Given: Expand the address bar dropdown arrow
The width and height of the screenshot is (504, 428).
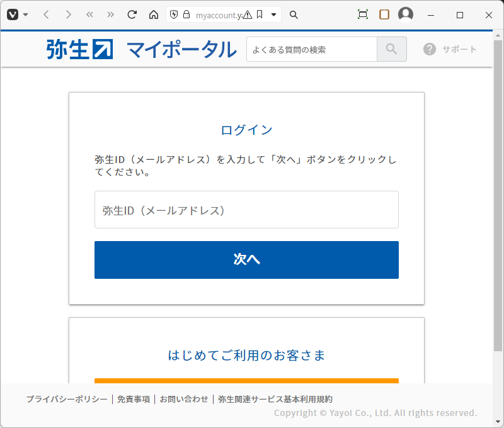Looking at the screenshot, I should tap(273, 14).
